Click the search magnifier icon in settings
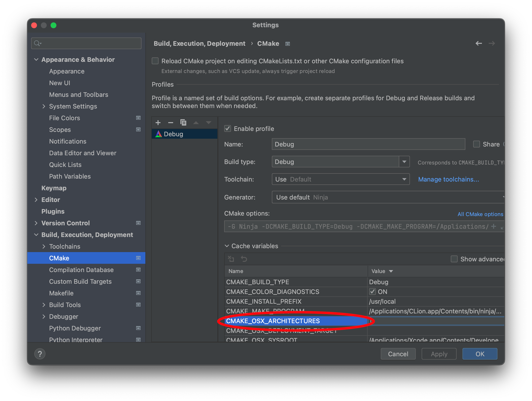This screenshot has height=401, width=532. click(37, 44)
